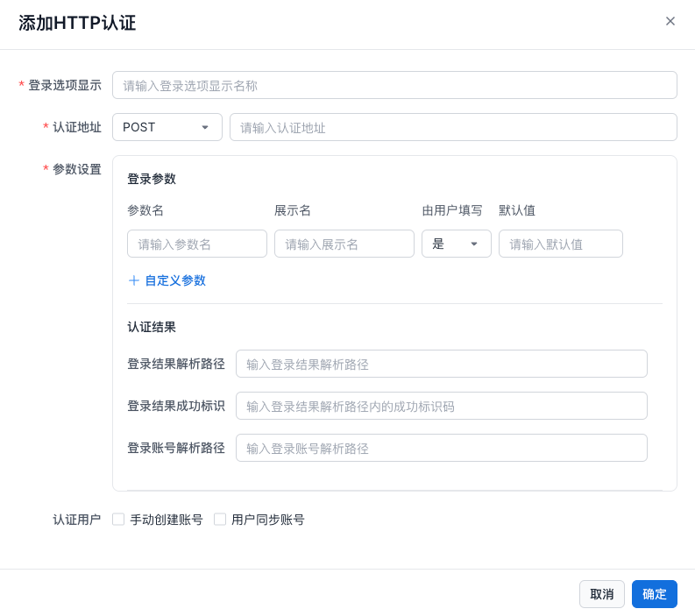
Task: Focus the 登录选项显示 name input
Action: [x=394, y=85]
